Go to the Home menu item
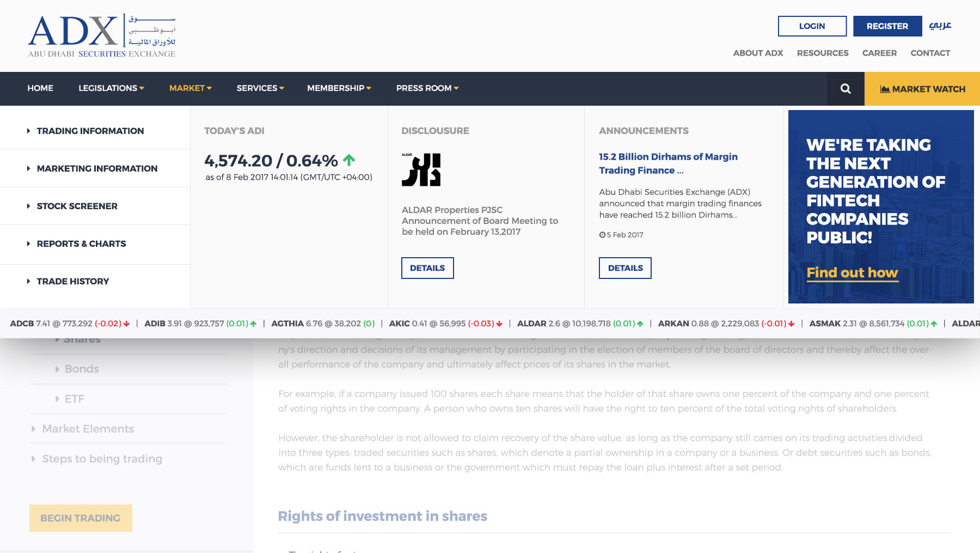Screen dimensions: 980x553 pyautogui.click(x=40, y=88)
